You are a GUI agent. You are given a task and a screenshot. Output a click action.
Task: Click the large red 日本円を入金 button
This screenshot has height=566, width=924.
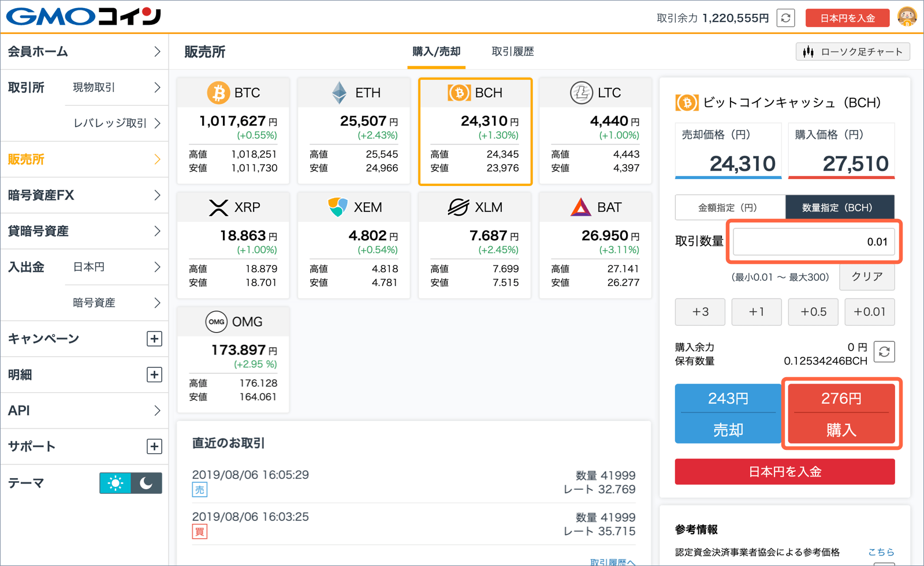pos(785,472)
